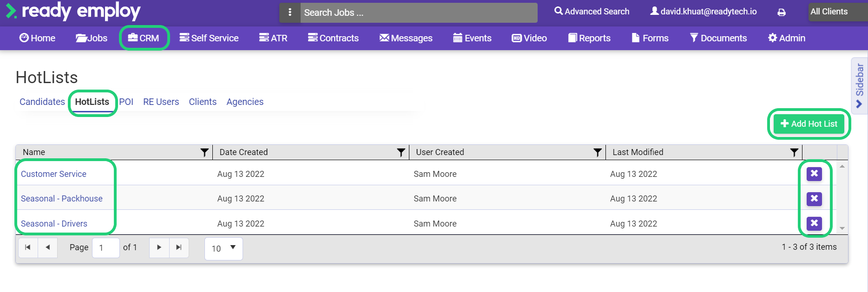Screen dimensions: 868x292
Task: Open the Home nav item
Action: click(37, 38)
